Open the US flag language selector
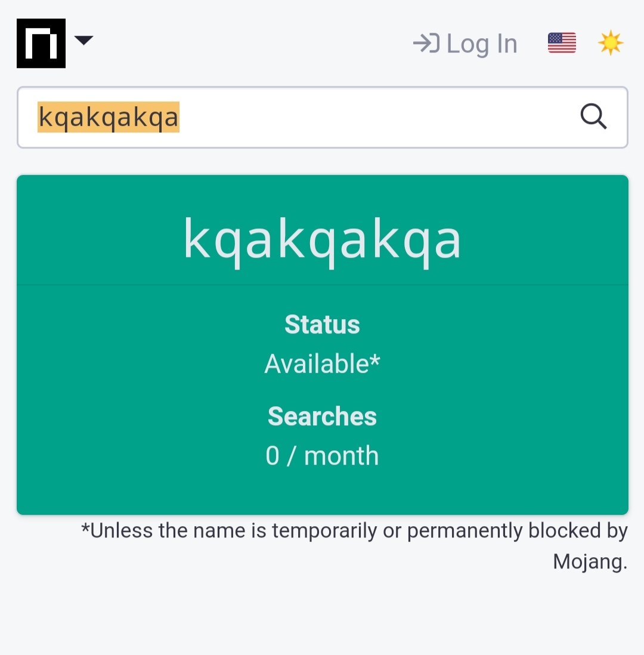Screen dimensions: 644x655 562,43
